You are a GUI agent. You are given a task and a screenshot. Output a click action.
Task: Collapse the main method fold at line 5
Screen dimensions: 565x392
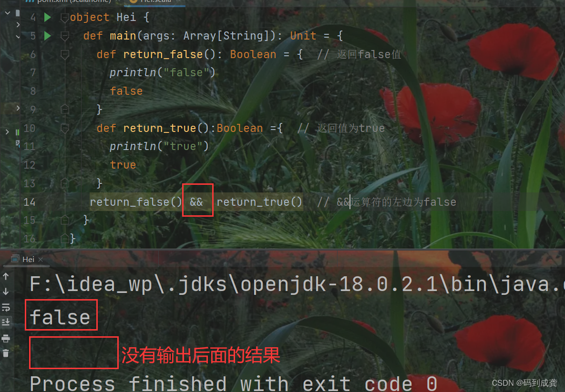coord(65,36)
